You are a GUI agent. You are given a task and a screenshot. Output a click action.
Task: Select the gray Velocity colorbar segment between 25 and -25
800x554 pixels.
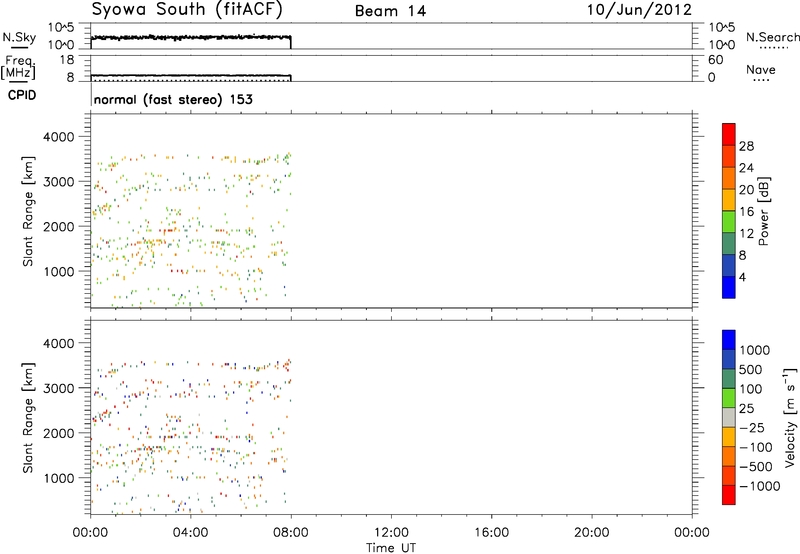coord(729,418)
